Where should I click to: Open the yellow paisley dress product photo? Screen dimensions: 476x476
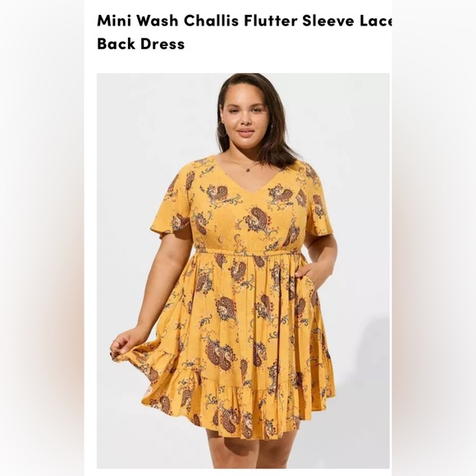(243, 271)
